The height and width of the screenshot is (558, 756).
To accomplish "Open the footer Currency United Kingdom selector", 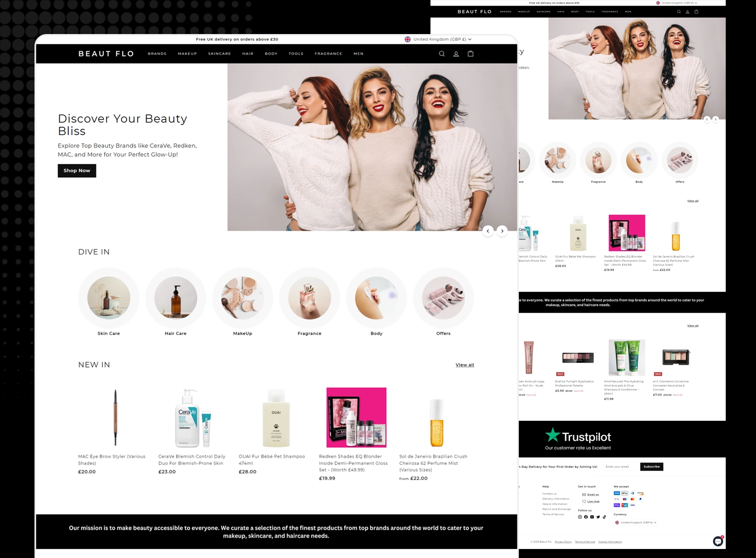I will (636, 523).
